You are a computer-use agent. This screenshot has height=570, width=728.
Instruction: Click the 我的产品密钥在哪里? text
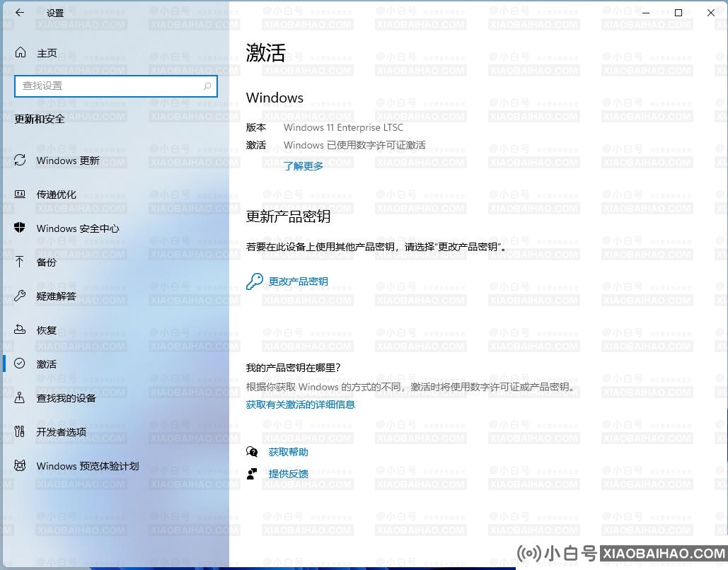pyautogui.click(x=294, y=368)
